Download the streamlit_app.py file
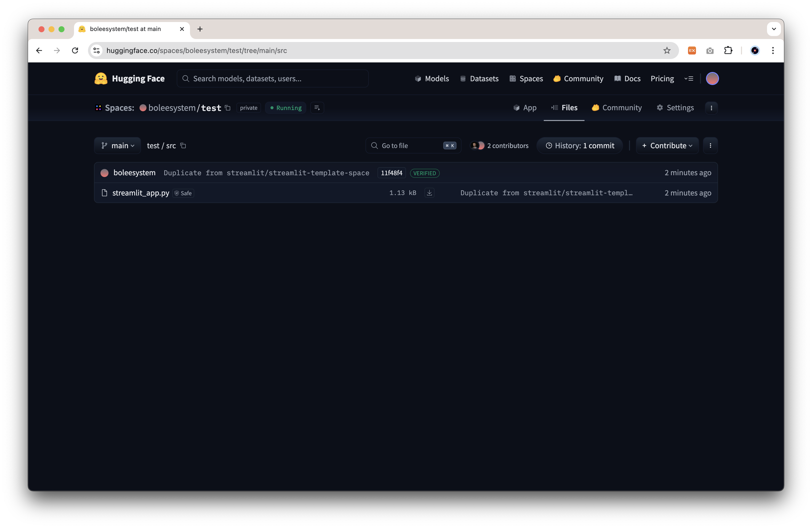This screenshot has height=528, width=812. pyautogui.click(x=429, y=193)
